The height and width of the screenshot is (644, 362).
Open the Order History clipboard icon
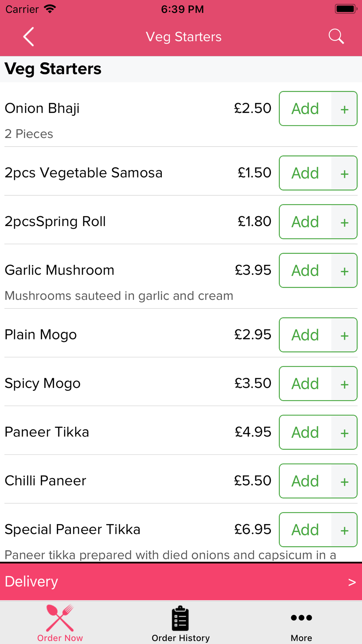[180, 618]
